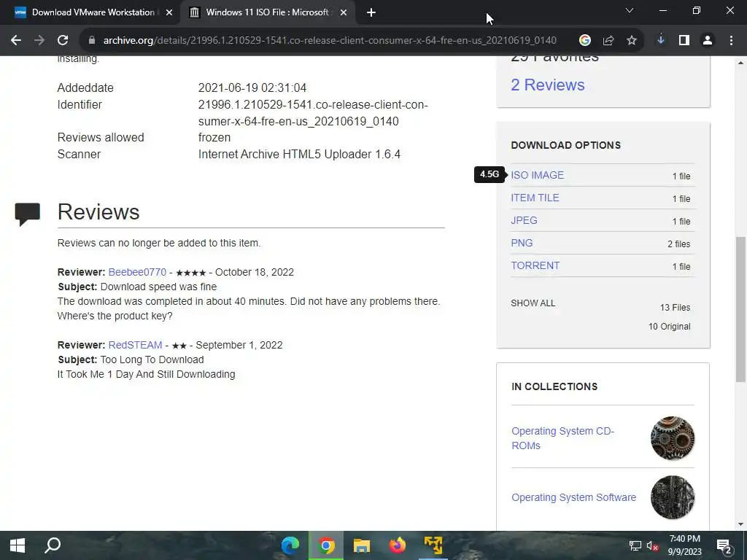Click the frozen reviews allowed value

tap(214, 138)
